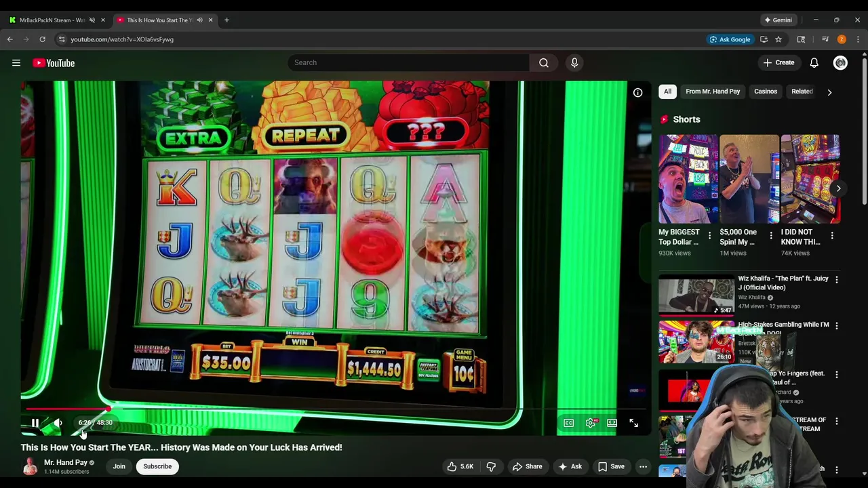Open browser media controls icon
Viewport: 868px width, 488px height.
tap(825, 39)
